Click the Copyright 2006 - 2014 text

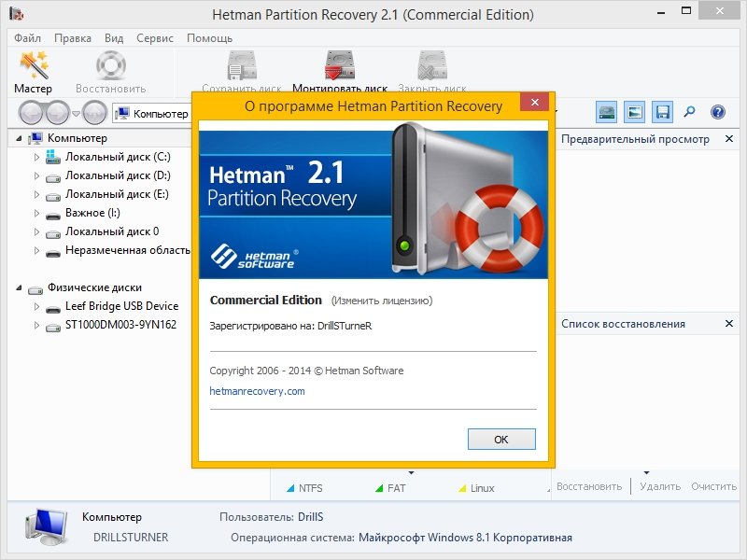[x=306, y=371]
